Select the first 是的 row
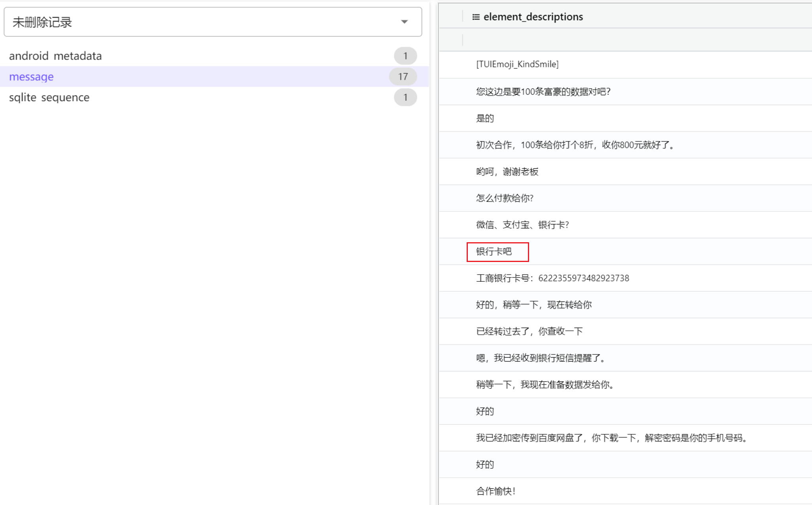Viewport: 812px width, 505px height. coord(625,118)
